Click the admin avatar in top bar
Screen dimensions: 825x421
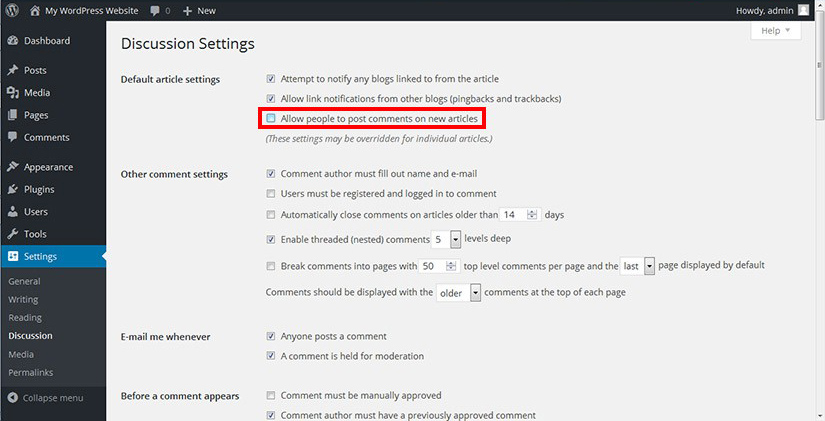[803, 10]
